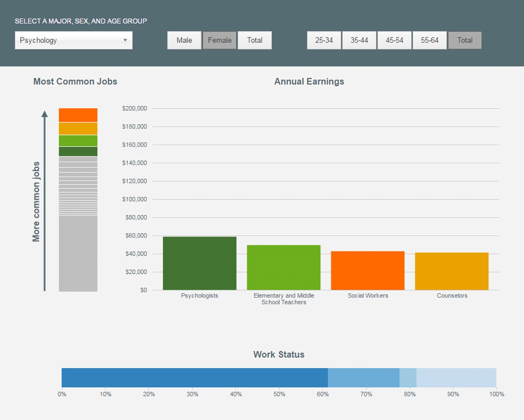This screenshot has width=524, height=420.
Task: Click the Psychologists earnings bar
Action: [x=199, y=263]
